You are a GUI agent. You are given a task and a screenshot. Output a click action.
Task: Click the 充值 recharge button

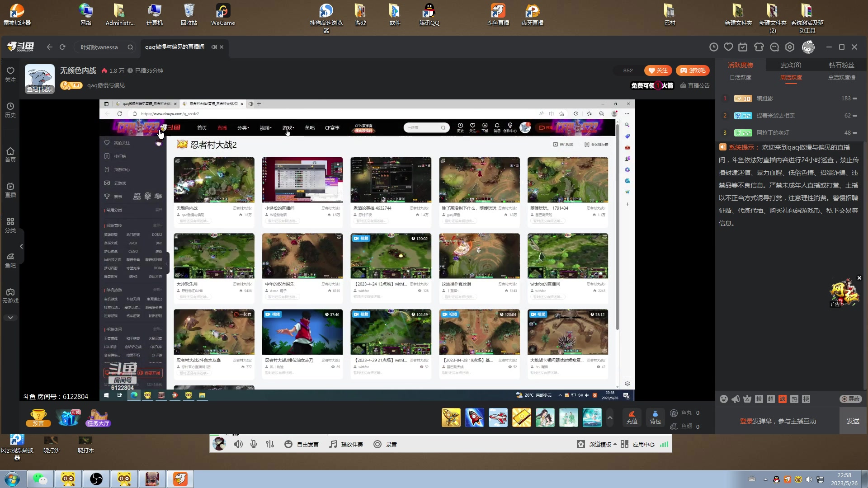coord(632,418)
